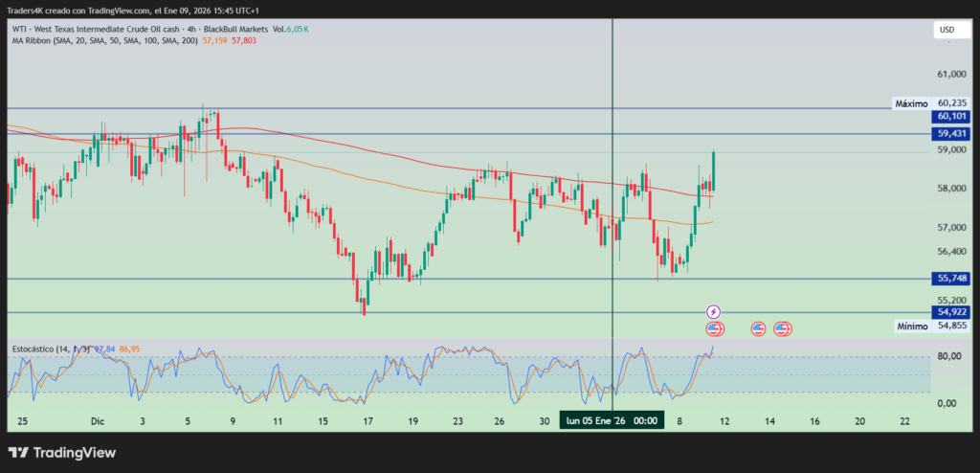Click the Mínimo low price label
This screenshot has width=980, height=473.
(911, 326)
